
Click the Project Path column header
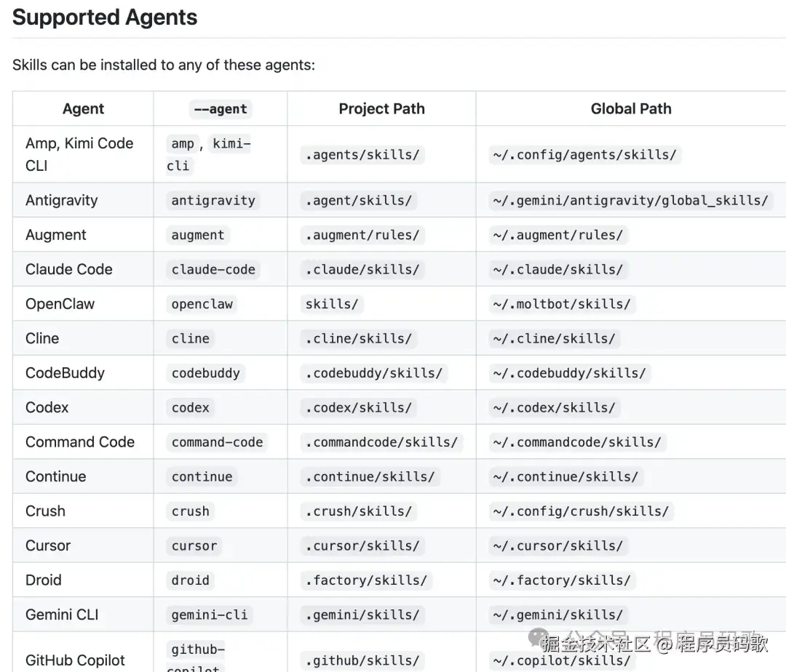click(381, 109)
